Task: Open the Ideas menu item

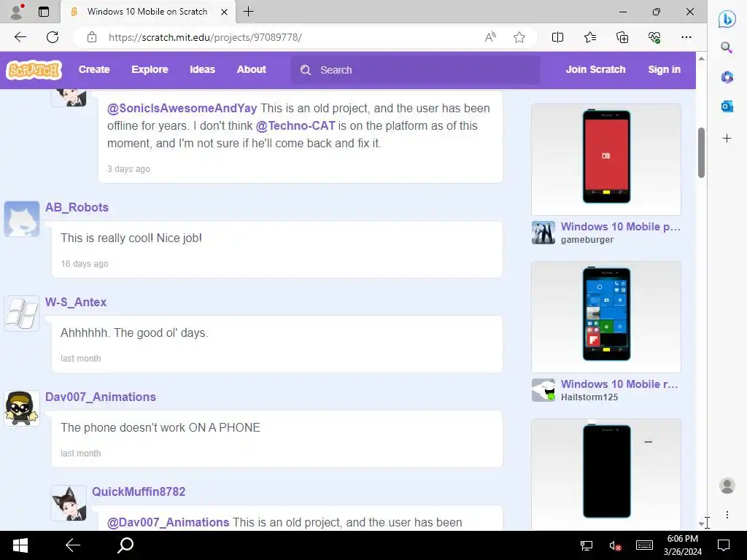Action: pyautogui.click(x=203, y=69)
